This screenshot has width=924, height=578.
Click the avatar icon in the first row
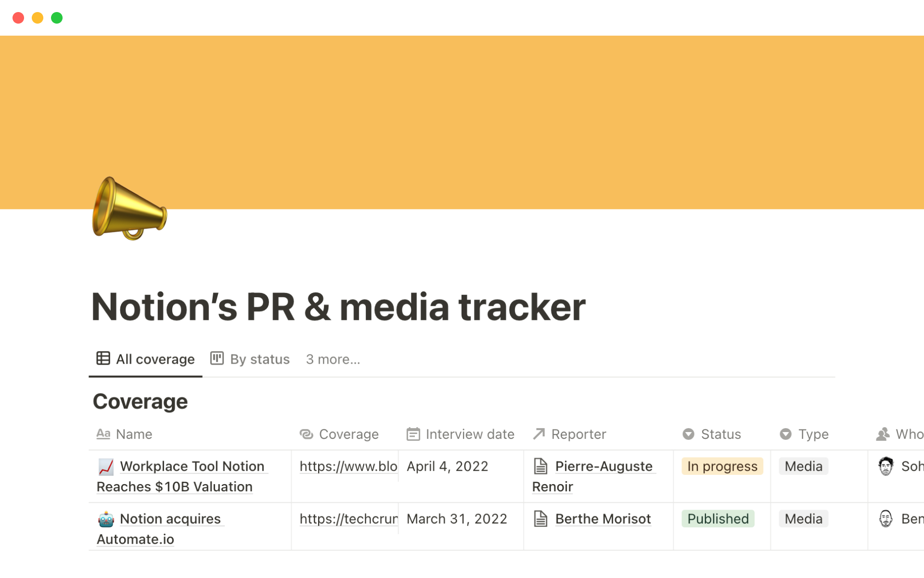tap(885, 466)
